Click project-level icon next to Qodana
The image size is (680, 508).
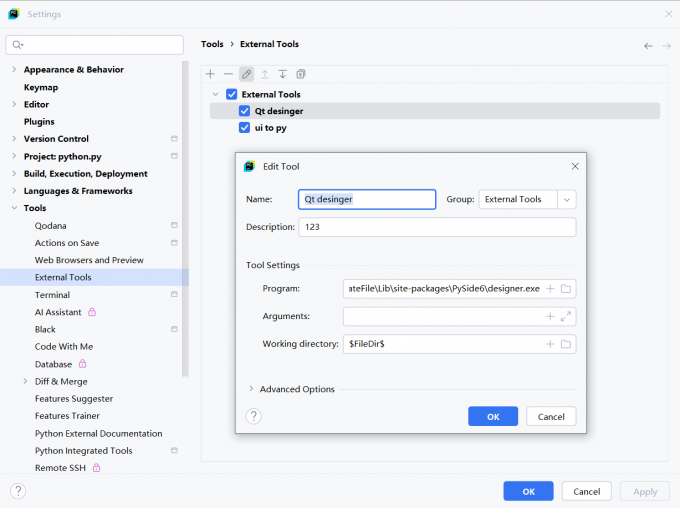point(174,225)
